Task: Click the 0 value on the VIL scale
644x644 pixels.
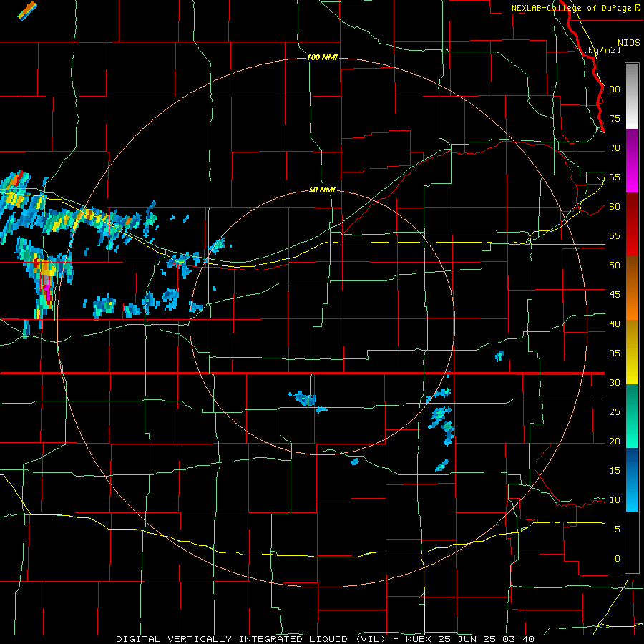Action: [618, 559]
